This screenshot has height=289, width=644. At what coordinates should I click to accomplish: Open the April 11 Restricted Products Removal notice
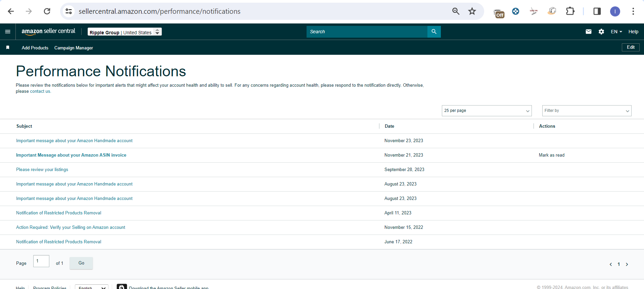[58, 213]
